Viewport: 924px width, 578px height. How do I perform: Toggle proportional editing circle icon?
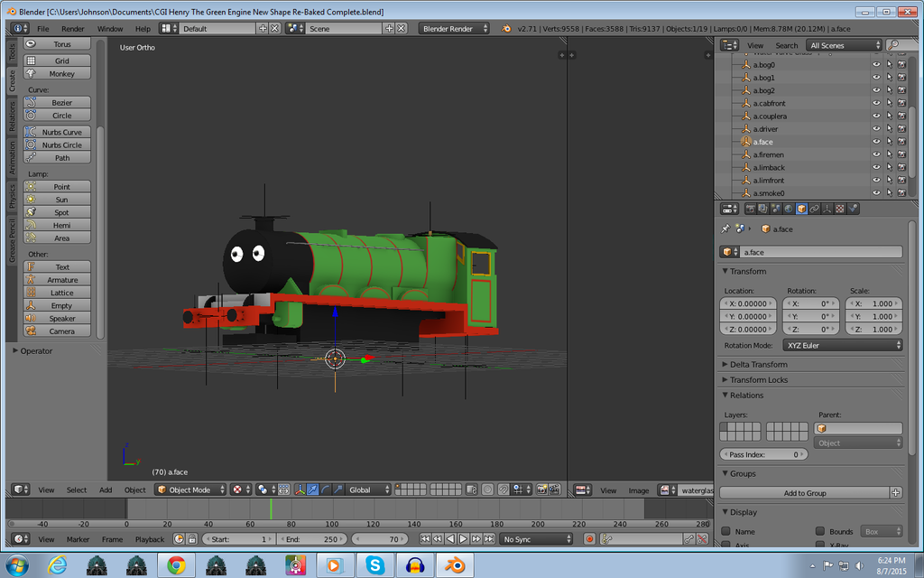pyautogui.click(x=488, y=489)
